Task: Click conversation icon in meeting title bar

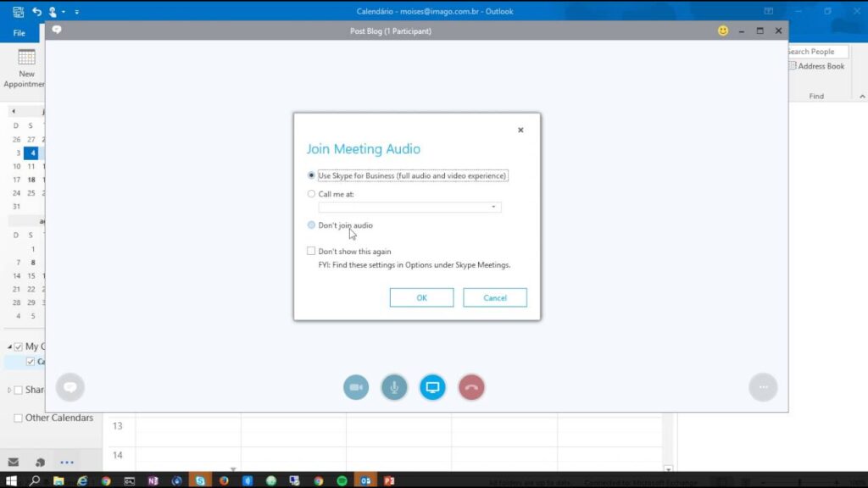Action: tap(57, 30)
